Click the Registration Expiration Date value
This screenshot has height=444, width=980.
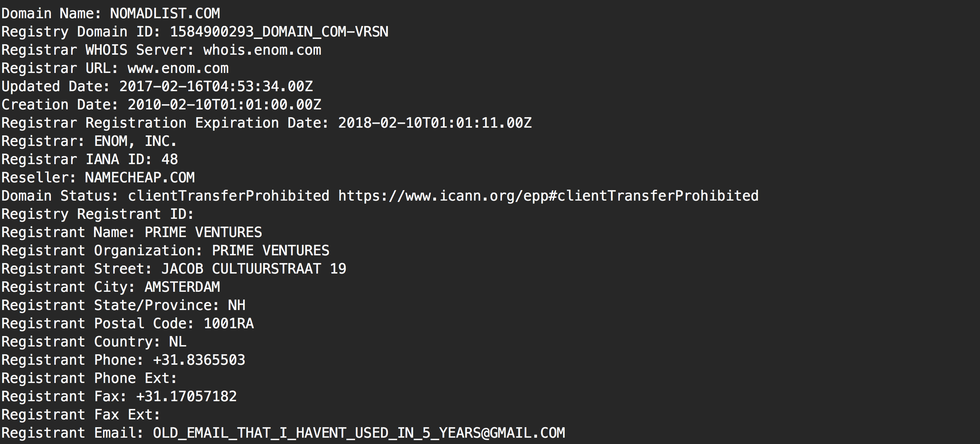tap(435, 123)
